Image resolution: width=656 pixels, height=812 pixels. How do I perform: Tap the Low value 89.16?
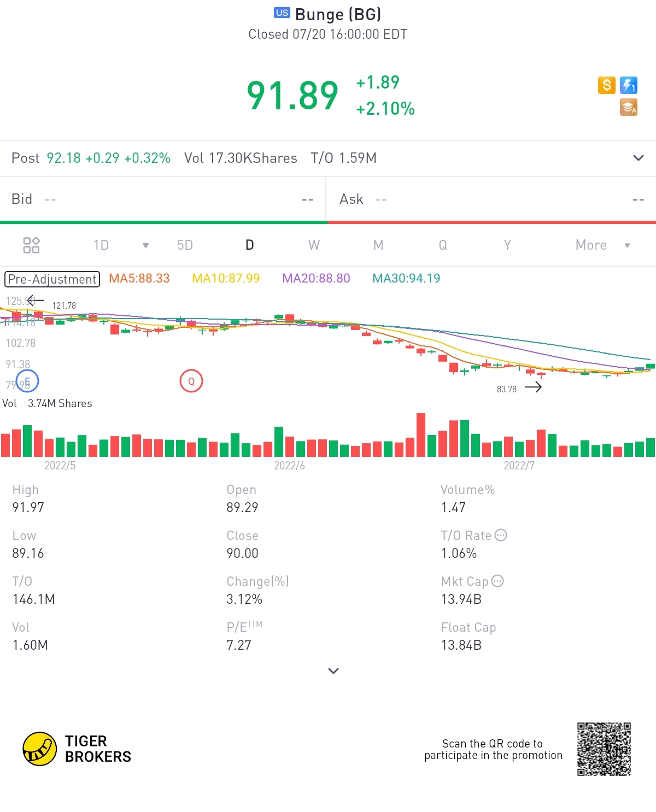click(x=28, y=553)
